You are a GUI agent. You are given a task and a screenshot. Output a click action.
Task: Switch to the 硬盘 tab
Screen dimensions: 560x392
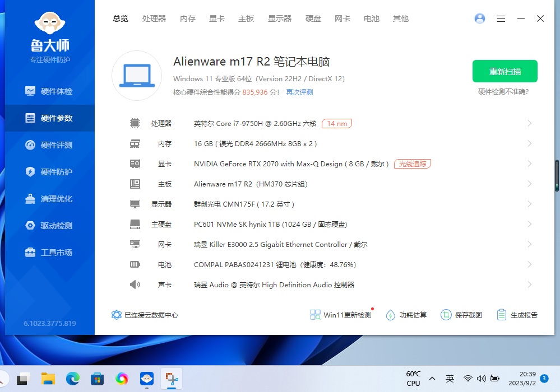(x=313, y=18)
